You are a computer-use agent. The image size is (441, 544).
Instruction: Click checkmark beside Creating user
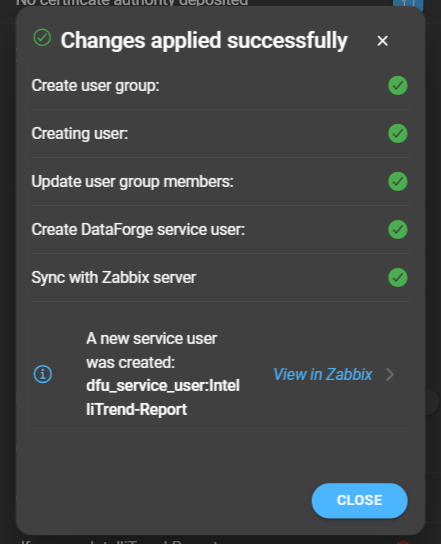tap(398, 134)
